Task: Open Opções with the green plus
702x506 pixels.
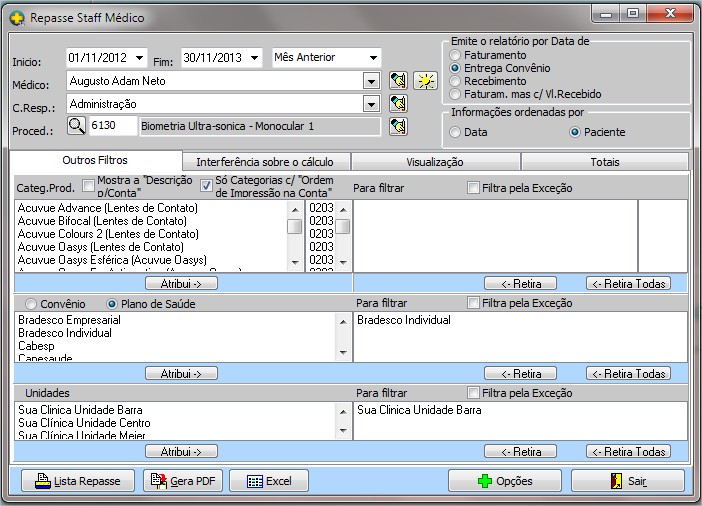Action: click(504, 481)
